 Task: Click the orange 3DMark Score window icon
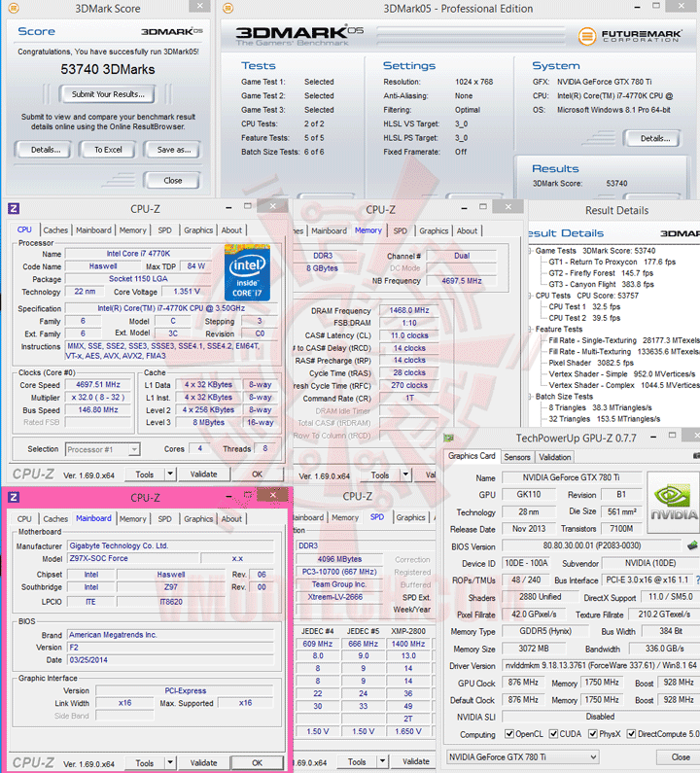(14, 9)
